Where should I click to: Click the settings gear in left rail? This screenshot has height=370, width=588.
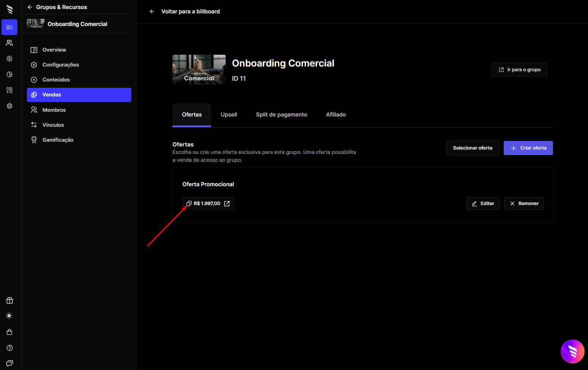(x=9, y=106)
